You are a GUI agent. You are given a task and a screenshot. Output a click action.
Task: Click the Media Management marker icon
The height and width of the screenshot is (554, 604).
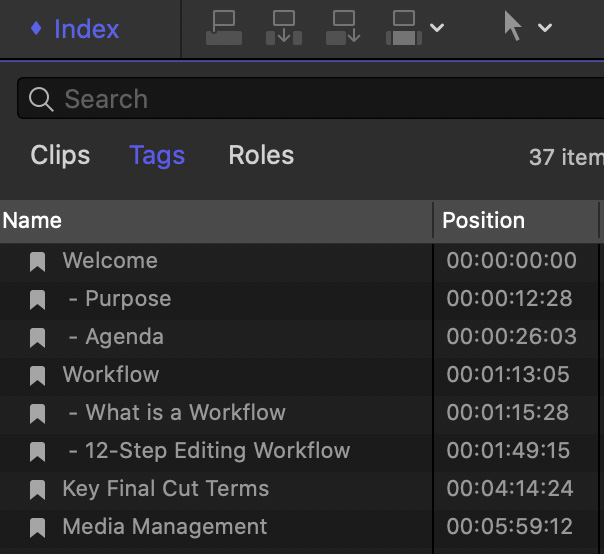point(37,528)
